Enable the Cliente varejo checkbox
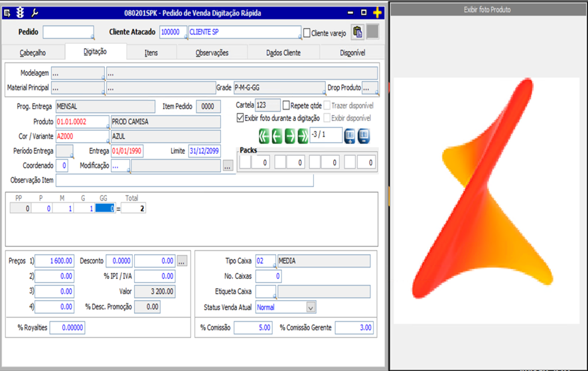This screenshot has height=371, width=588. click(x=307, y=33)
